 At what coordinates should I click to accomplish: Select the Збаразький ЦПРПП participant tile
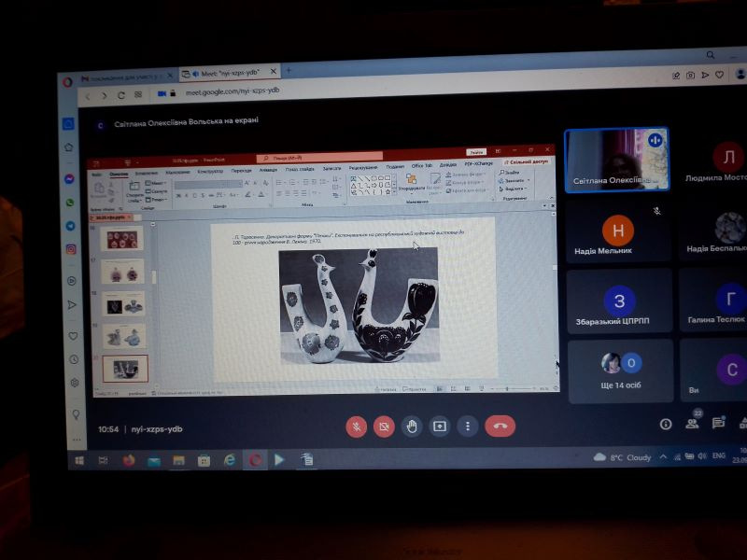coord(619,301)
